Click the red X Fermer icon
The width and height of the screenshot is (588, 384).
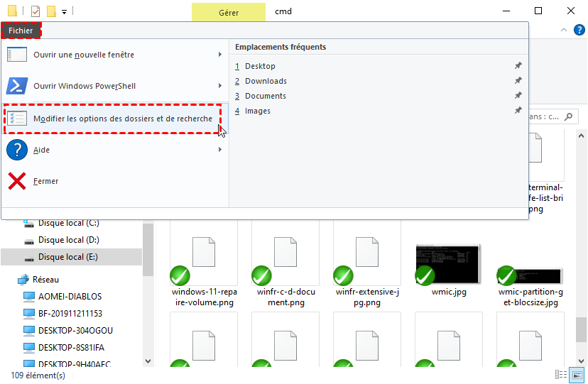click(x=16, y=182)
